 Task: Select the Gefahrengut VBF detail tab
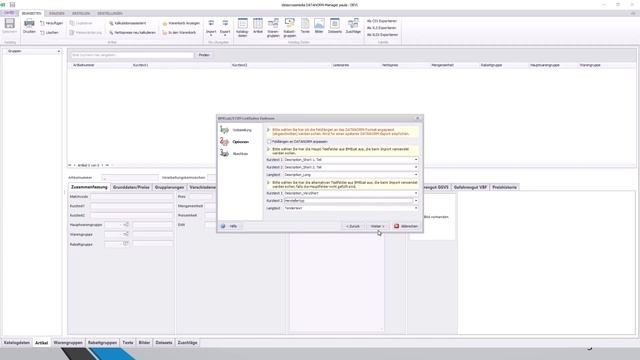470,187
